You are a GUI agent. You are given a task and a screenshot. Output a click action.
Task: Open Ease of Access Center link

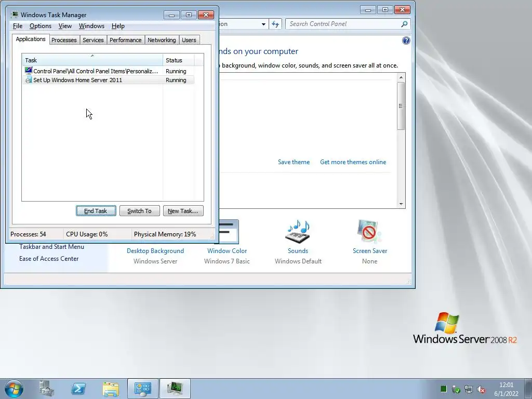point(49,259)
